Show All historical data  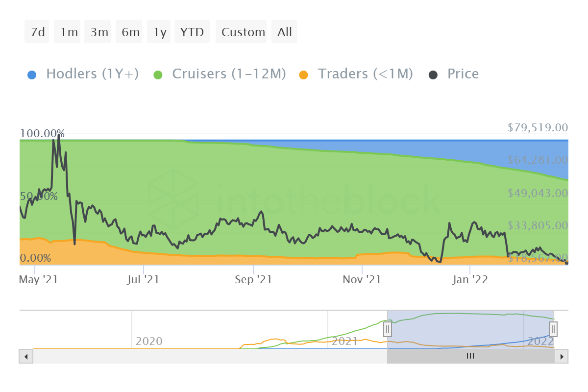coord(284,31)
